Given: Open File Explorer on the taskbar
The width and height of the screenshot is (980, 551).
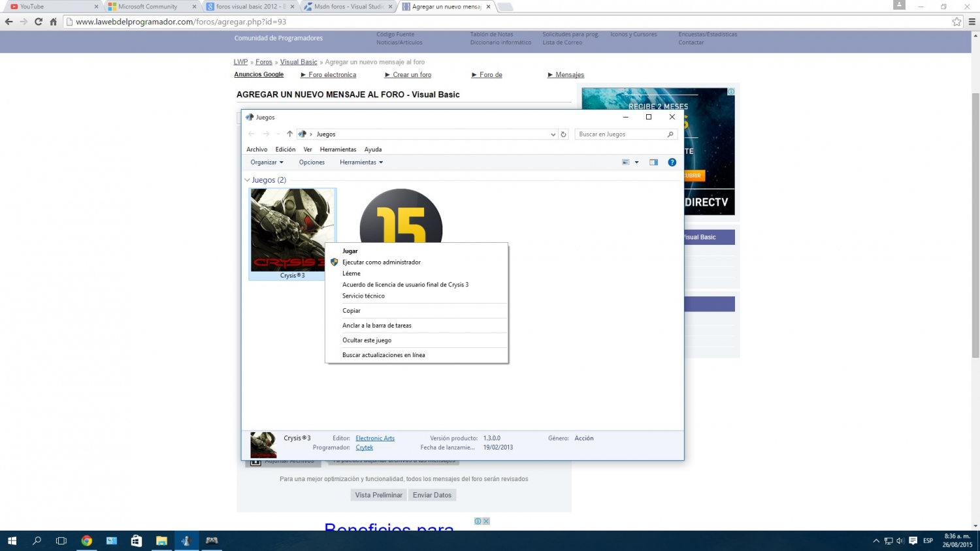Looking at the screenshot, I should click(161, 541).
